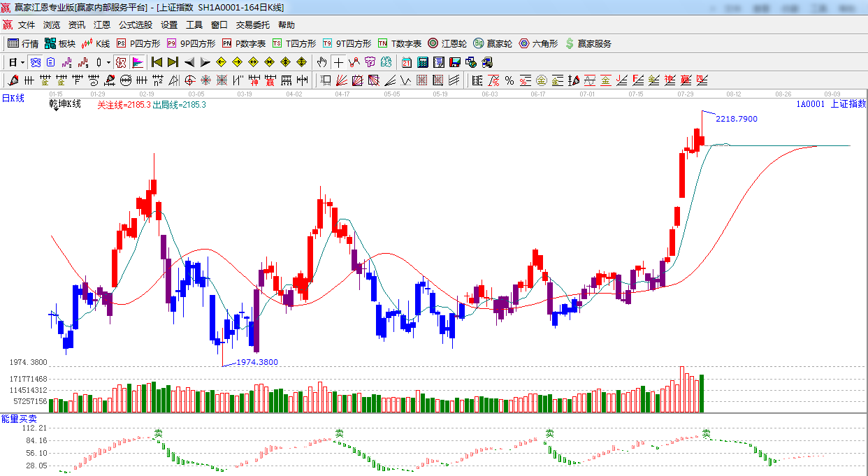Launch the 江恩轮 Gann wheel tool
The height and width of the screenshot is (476, 868).
447,43
